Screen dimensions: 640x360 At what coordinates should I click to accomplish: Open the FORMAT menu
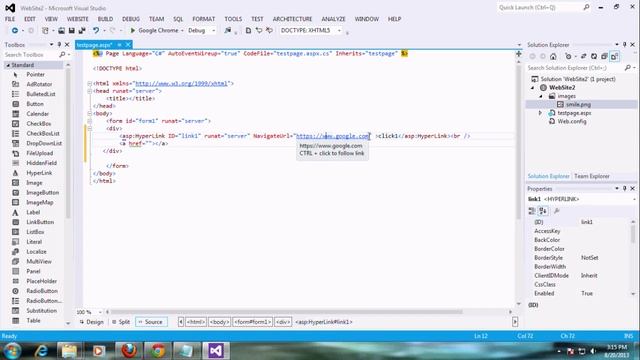(x=203, y=19)
